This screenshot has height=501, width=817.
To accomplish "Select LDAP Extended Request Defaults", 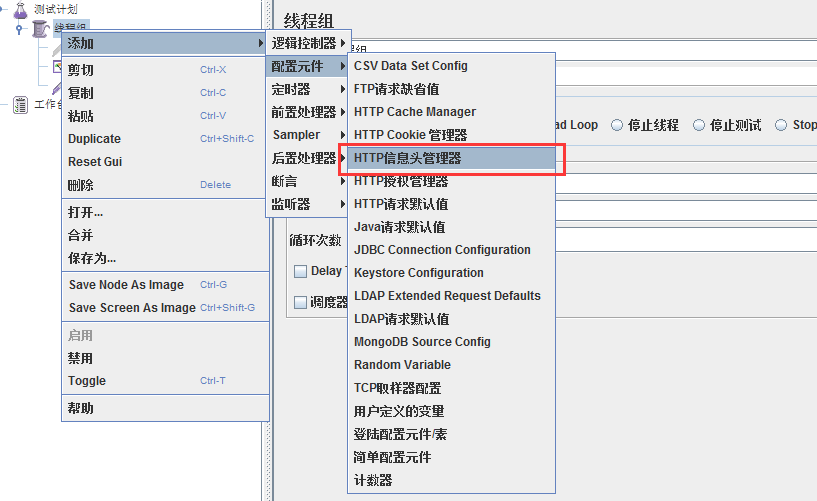I will pyautogui.click(x=451, y=296).
